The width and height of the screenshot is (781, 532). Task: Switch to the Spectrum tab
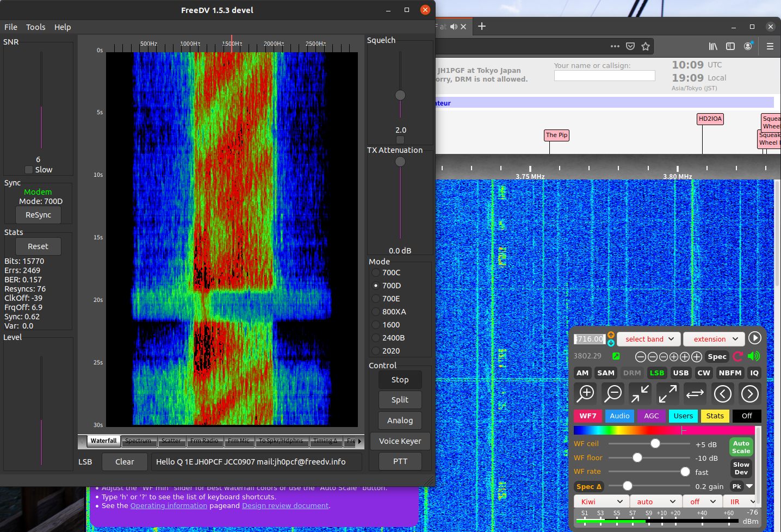[x=138, y=441]
